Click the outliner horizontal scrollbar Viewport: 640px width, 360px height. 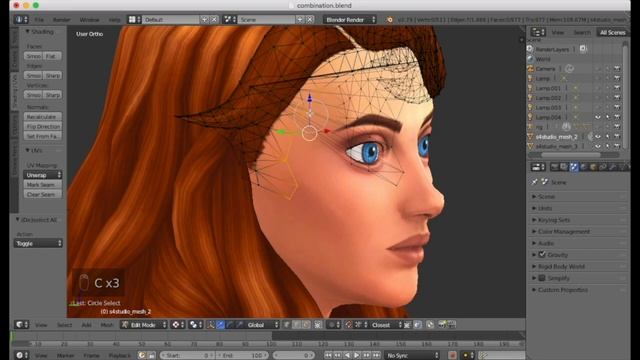pyautogui.click(x=571, y=155)
